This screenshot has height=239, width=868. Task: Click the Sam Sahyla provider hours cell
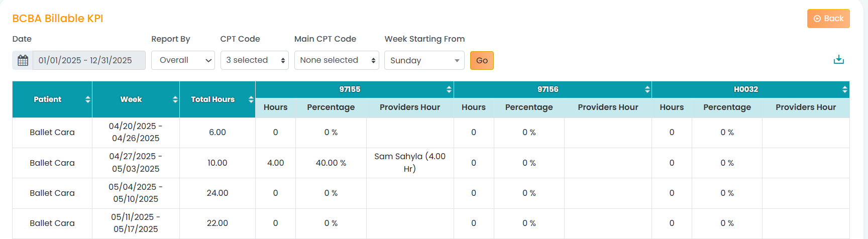click(x=409, y=163)
